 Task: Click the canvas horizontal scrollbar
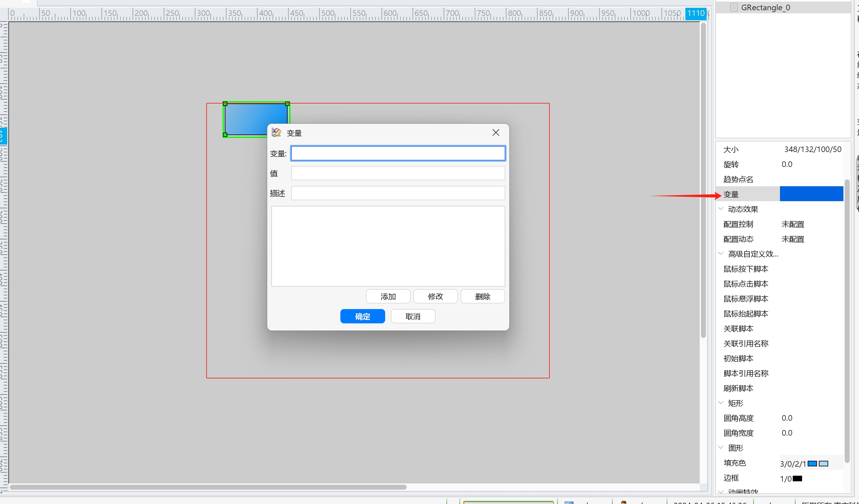pyautogui.click(x=208, y=487)
